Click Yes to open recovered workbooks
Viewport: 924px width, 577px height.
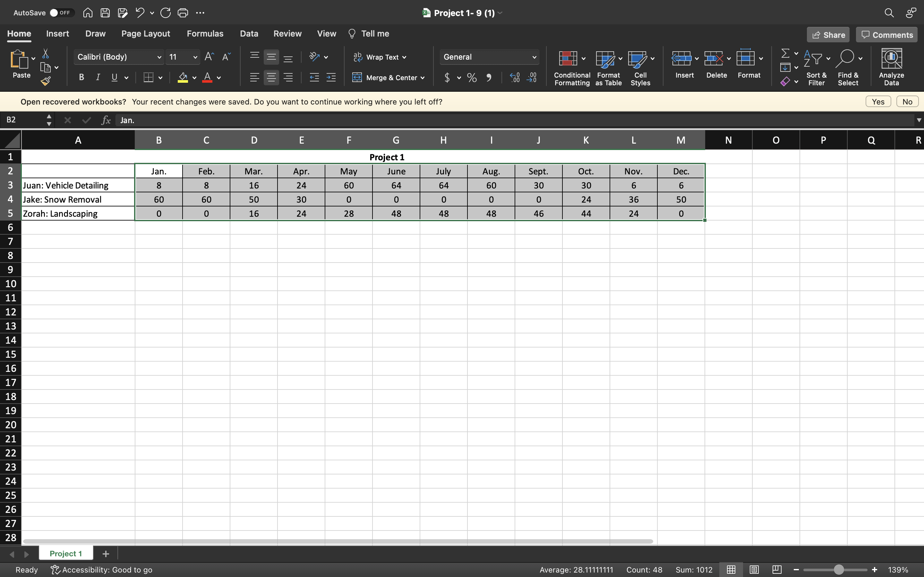(878, 102)
